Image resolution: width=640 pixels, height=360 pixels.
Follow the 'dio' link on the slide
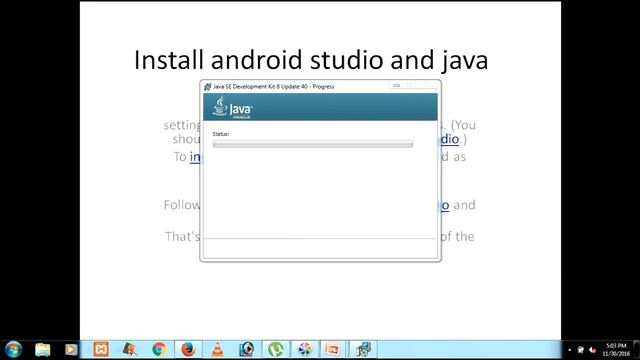[450, 139]
